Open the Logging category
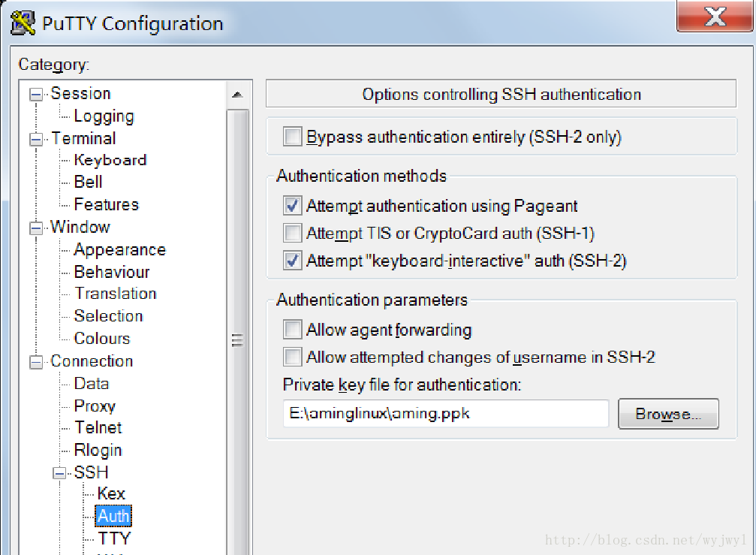Screen dimensions: 756x555 [104, 116]
